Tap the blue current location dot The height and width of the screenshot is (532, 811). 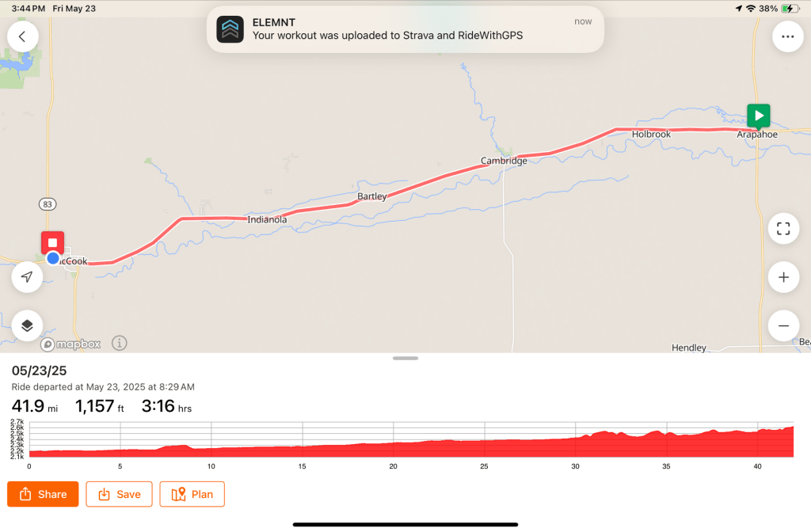[53, 258]
